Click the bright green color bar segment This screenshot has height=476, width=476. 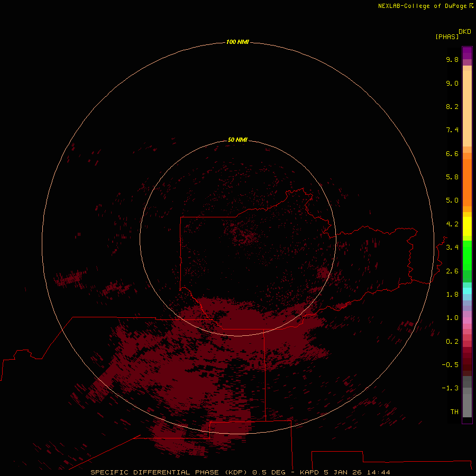click(467, 255)
